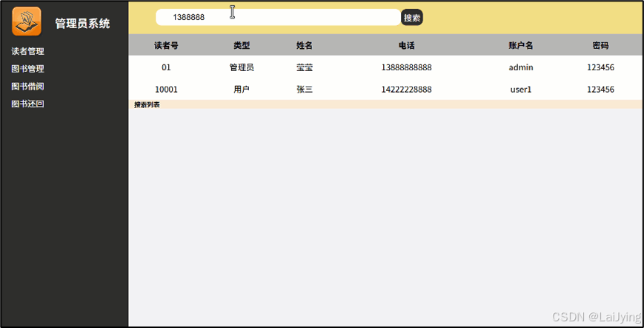Click the user1 account name cell
The width and height of the screenshot is (644, 328).
tap(521, 90)
